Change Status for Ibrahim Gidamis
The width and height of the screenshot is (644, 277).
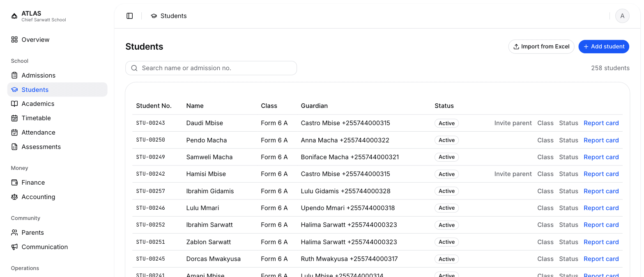tap(568, 191)
